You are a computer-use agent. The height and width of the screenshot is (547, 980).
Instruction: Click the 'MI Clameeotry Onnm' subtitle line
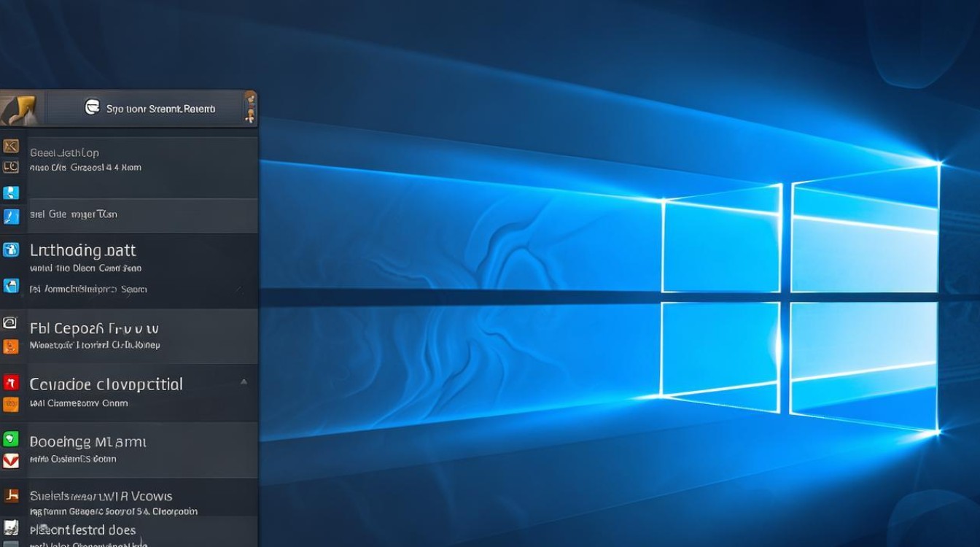click(x=79, y=403)
